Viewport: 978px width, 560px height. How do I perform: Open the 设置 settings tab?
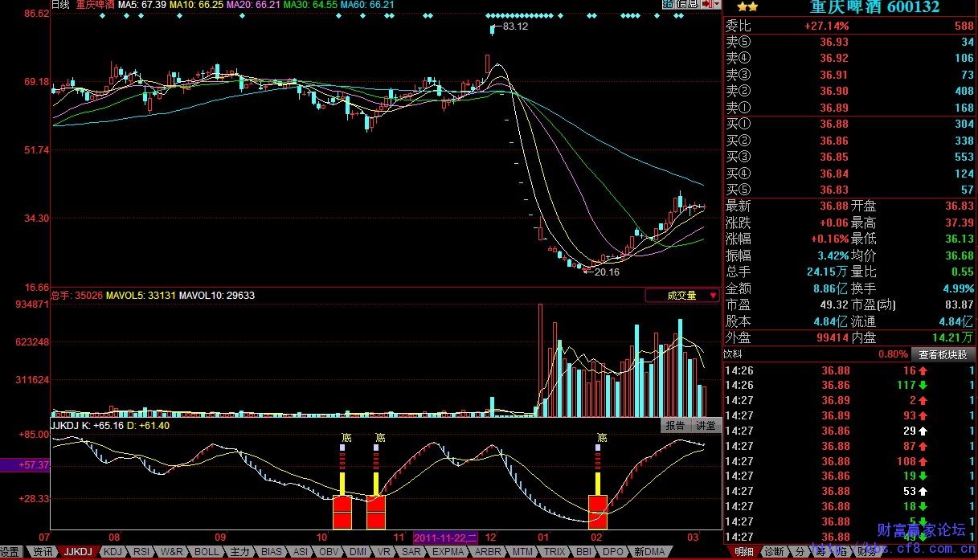pos(10,552)
